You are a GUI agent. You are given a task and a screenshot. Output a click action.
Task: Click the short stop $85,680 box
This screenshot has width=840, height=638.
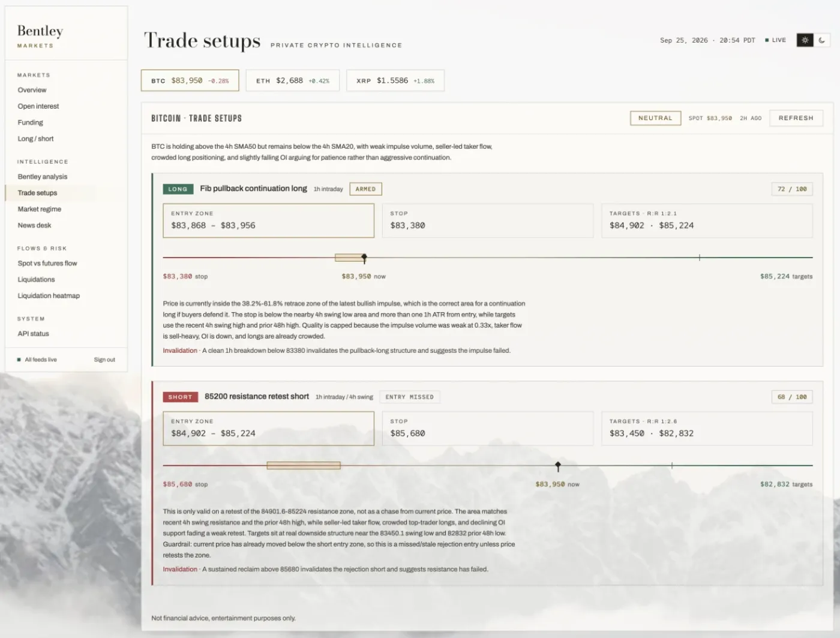pos(488,428)
